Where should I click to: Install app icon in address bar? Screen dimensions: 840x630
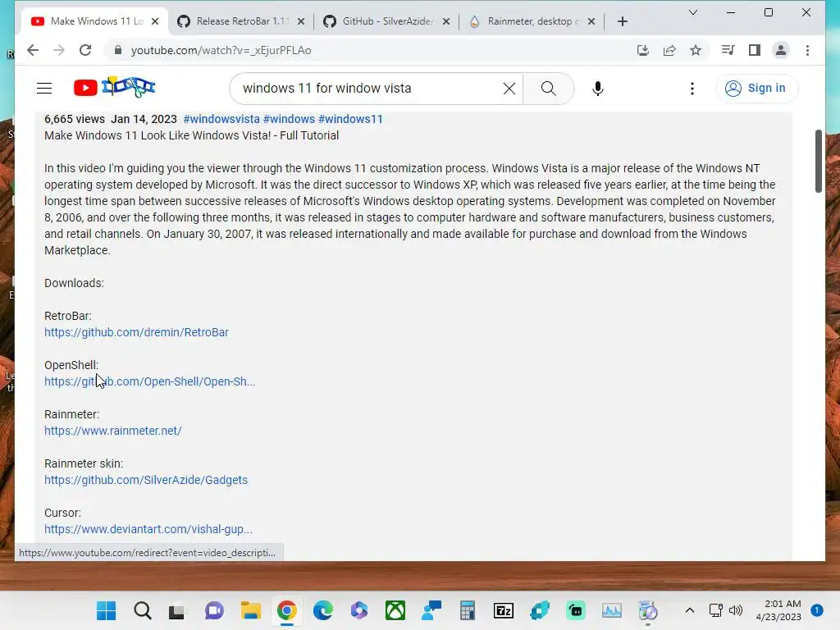pos(643,50)
